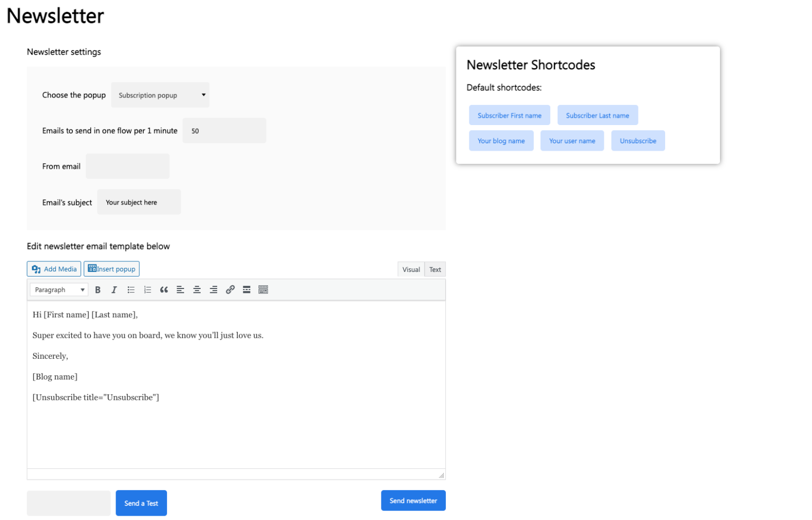This screenshot has width=812, height=520.
Task: Center align the text
Action: 197,290
